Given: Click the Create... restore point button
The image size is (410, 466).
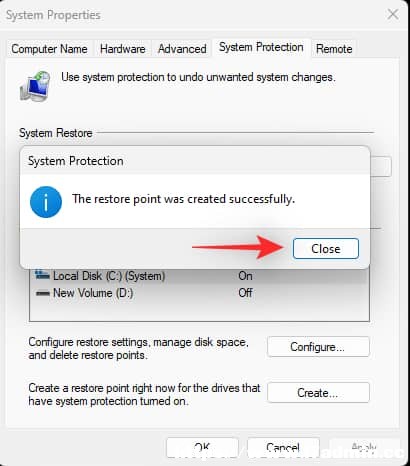Looking at the screenshot, I should pyautogui.click(x=318, y=393).
